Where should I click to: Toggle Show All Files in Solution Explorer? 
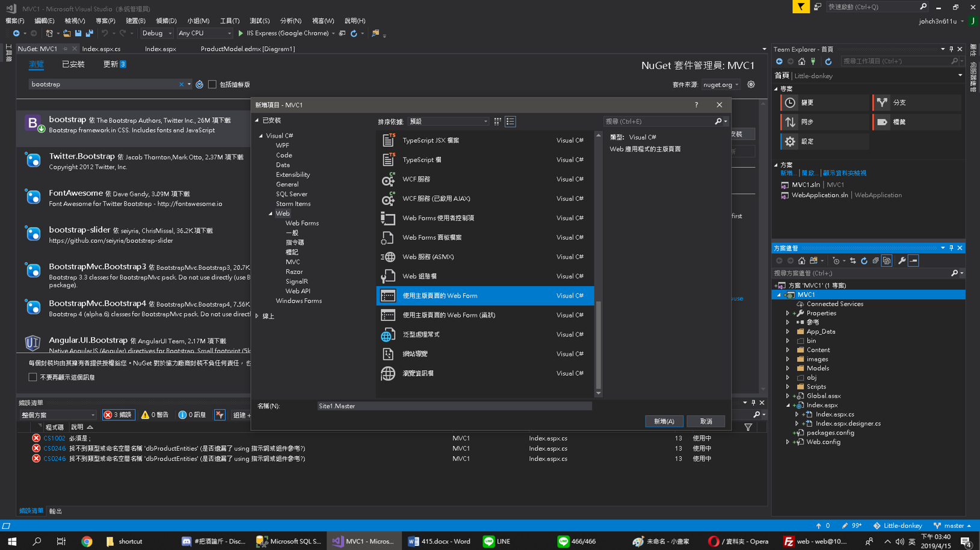(x=887, y=261)
